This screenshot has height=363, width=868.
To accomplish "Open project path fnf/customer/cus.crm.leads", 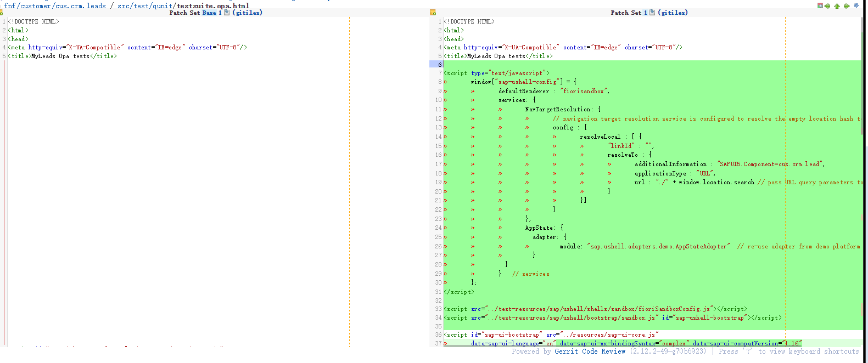I will (55, 6).
